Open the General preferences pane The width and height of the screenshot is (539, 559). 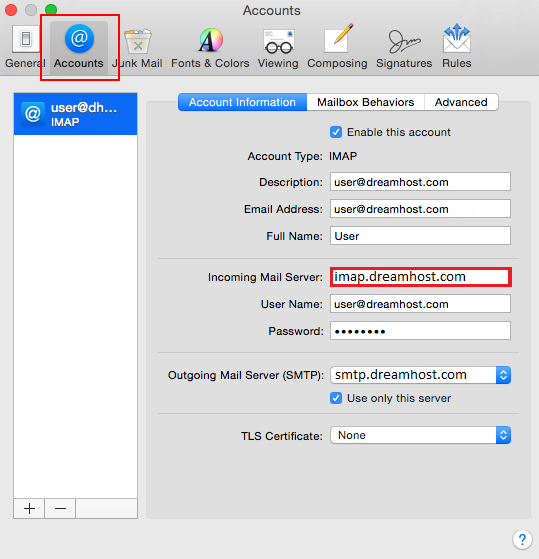(25, 46)
